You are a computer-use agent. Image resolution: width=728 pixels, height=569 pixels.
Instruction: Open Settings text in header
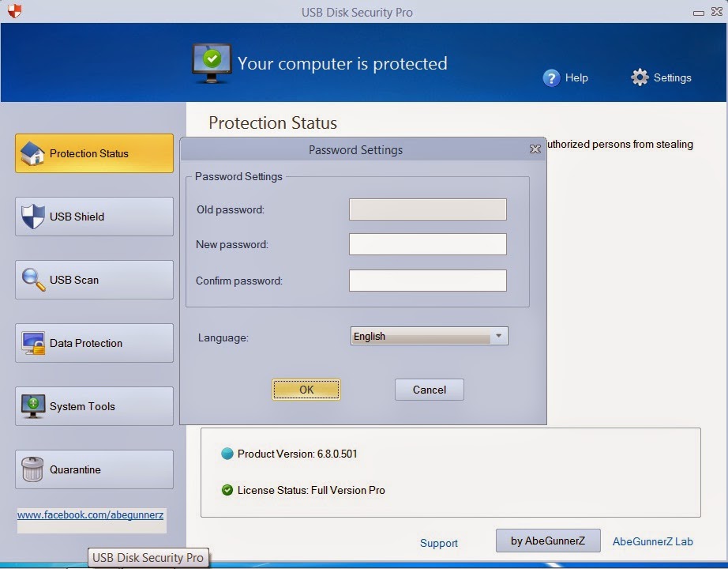[x=672, y=77]
